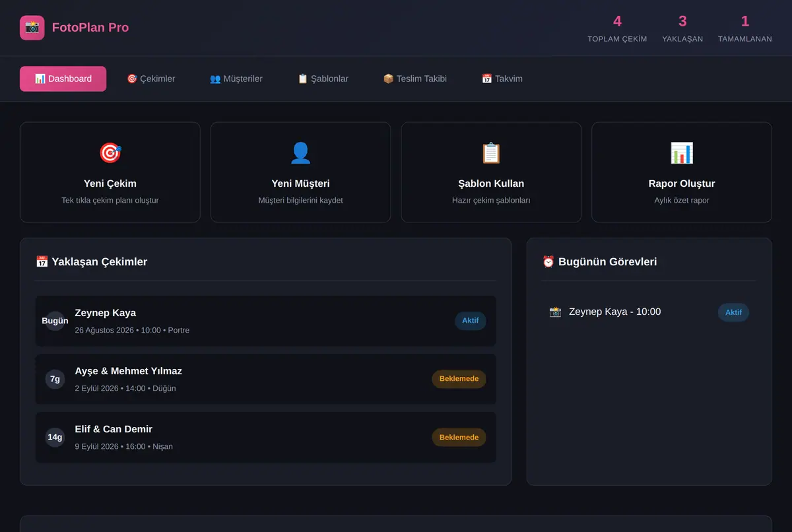792x532 pixels.
Task: Click the Aktif badge in Bugünün Görevleri
Action: tap(733, 312)
